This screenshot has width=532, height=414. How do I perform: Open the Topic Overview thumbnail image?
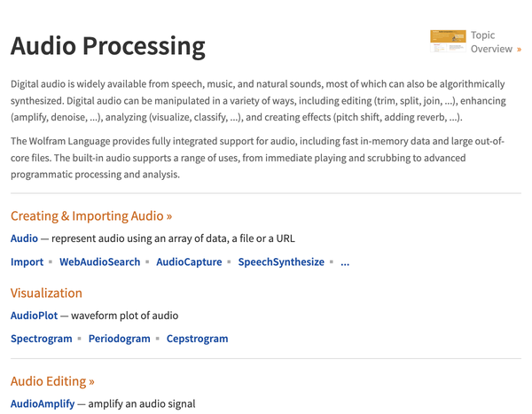448,41
